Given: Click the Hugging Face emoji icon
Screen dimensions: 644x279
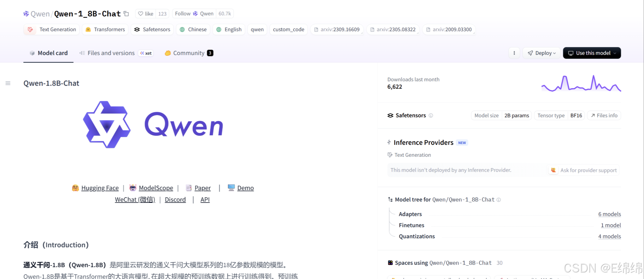Looking at the screenshot, I should [75, 188].
